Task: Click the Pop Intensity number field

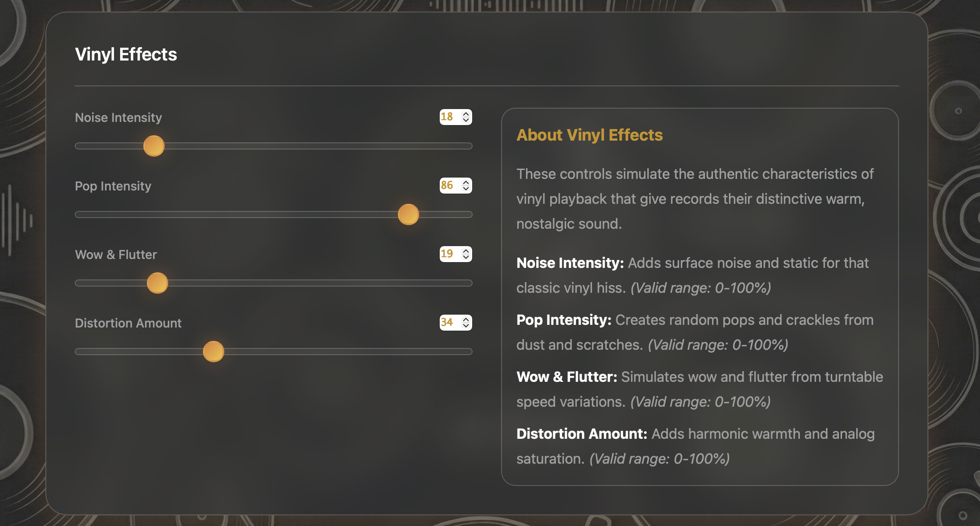Action: pyautogui.click(x=449, y=186)
